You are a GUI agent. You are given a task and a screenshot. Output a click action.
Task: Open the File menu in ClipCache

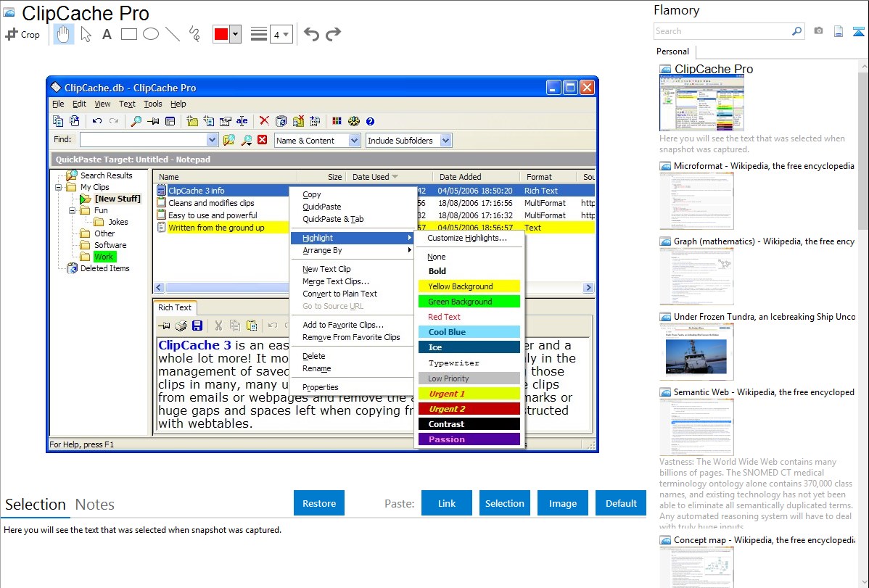(58, 104)
